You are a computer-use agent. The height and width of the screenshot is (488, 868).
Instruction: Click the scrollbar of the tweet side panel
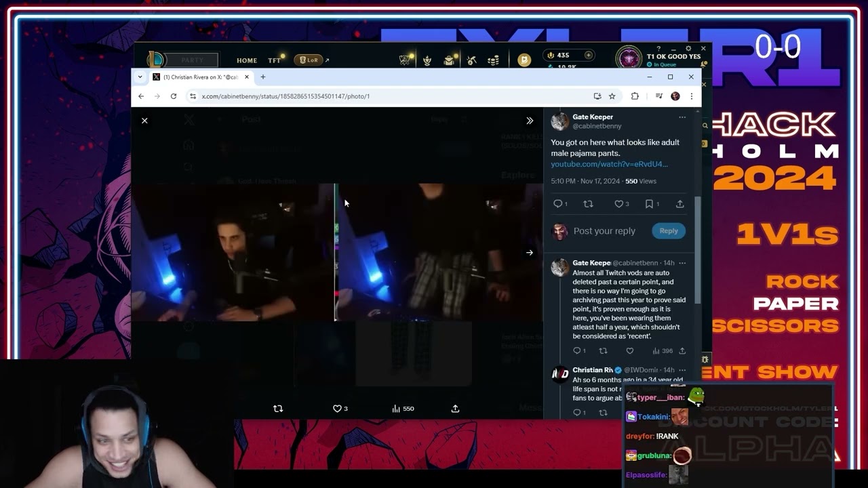tap(697, 251)
